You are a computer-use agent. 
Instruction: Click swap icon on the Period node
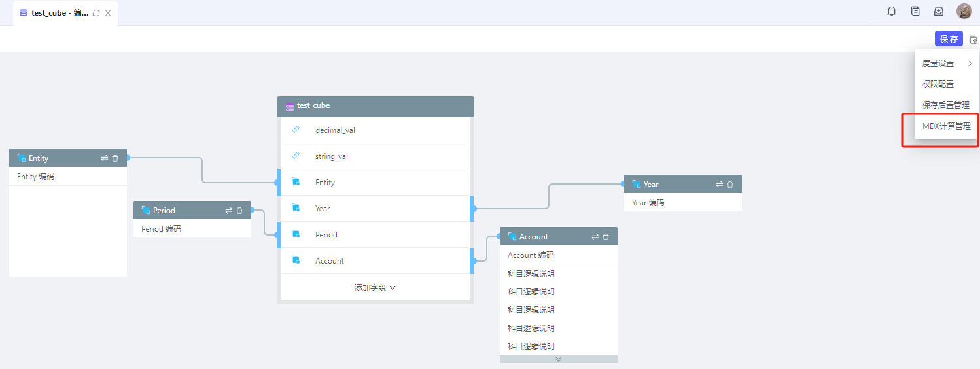click(x=229, y=211)
